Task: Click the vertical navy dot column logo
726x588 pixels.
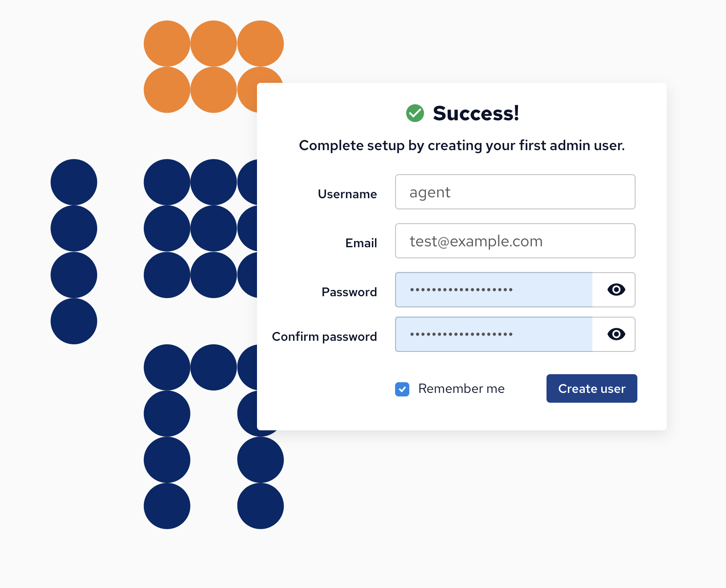Action: tap(74, 251)
